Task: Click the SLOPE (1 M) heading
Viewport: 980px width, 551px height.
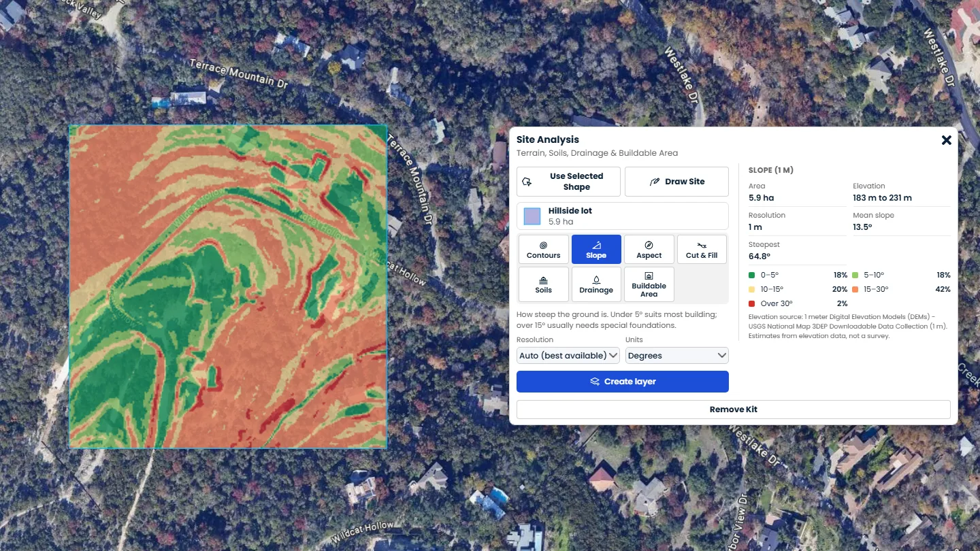Action: [x=770, y=170]
